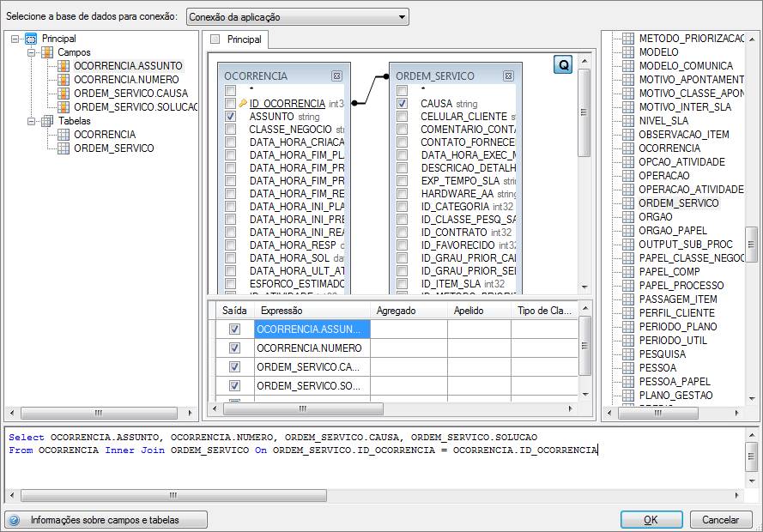Click table icon for PESSOA
Viewport: 763px width, 532px height.
point(628,367)
